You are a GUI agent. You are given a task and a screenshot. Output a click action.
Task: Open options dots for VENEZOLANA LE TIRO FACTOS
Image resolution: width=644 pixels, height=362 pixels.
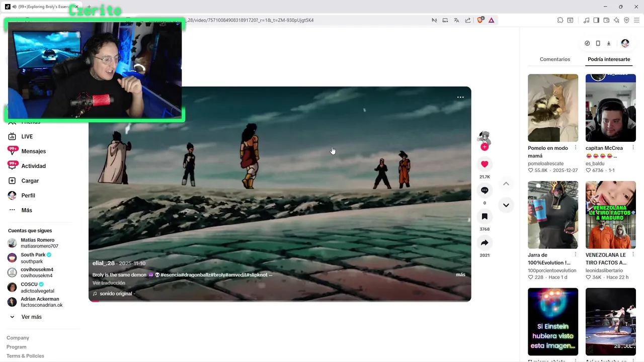pos(633,255)
